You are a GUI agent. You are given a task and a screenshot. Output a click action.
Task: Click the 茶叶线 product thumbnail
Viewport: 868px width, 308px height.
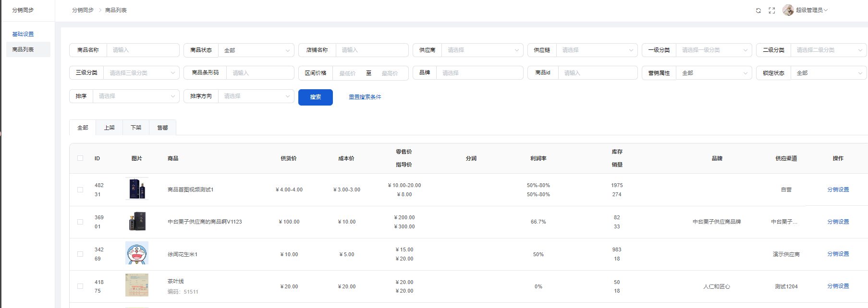click(137, 285)
